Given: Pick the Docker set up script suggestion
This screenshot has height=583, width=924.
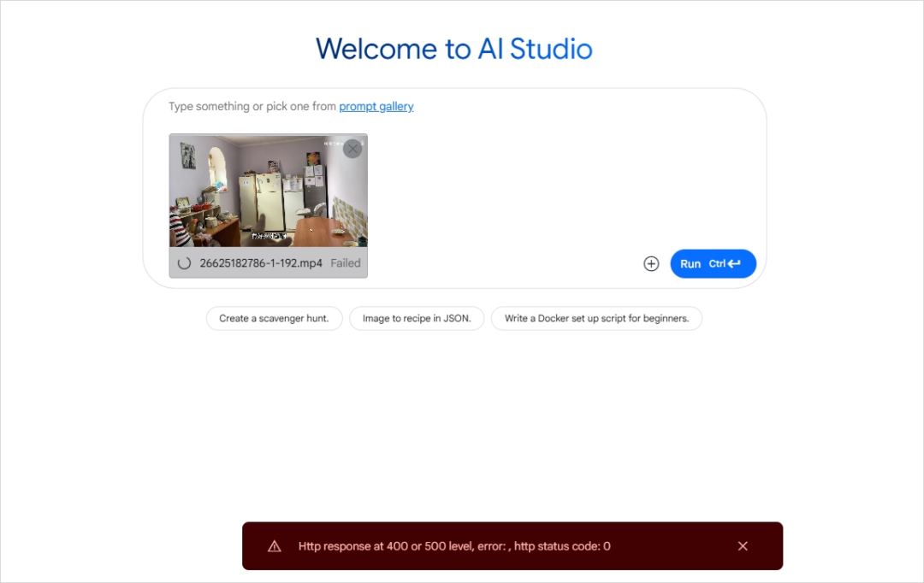Looking at the screenshot, I should [596, 319].
